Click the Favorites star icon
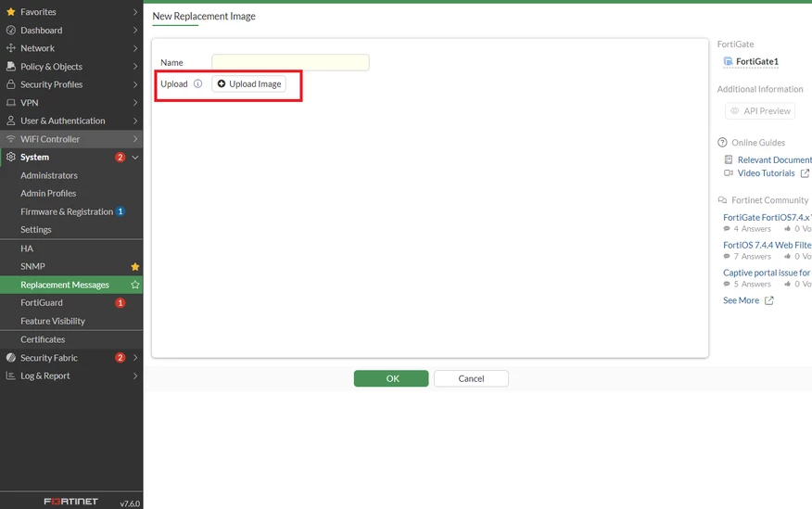 tap(11, 11)
